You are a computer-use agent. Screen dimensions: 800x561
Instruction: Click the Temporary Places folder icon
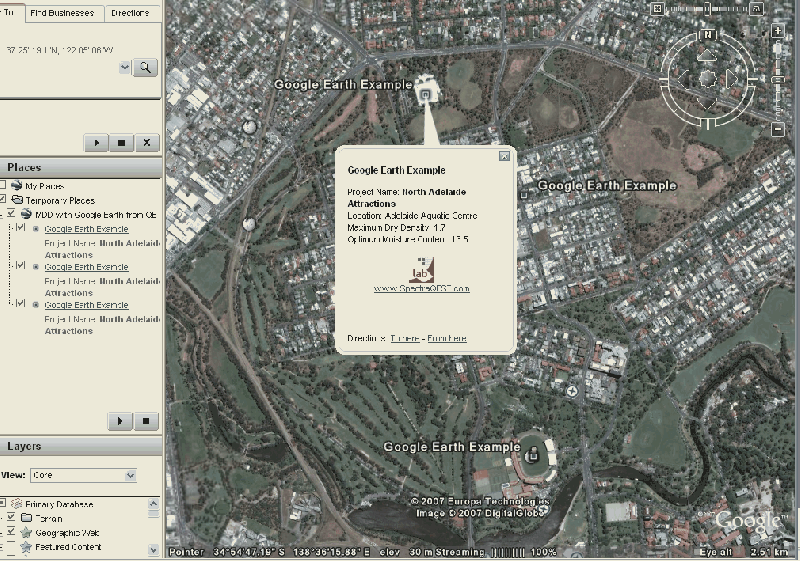(17, 199)
